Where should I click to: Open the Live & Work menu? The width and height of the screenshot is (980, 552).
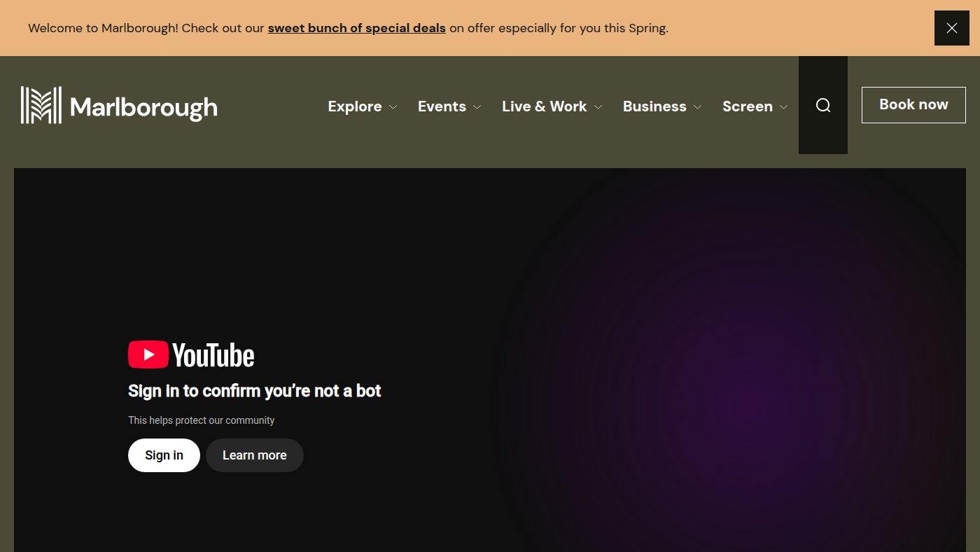coord(544,106)
